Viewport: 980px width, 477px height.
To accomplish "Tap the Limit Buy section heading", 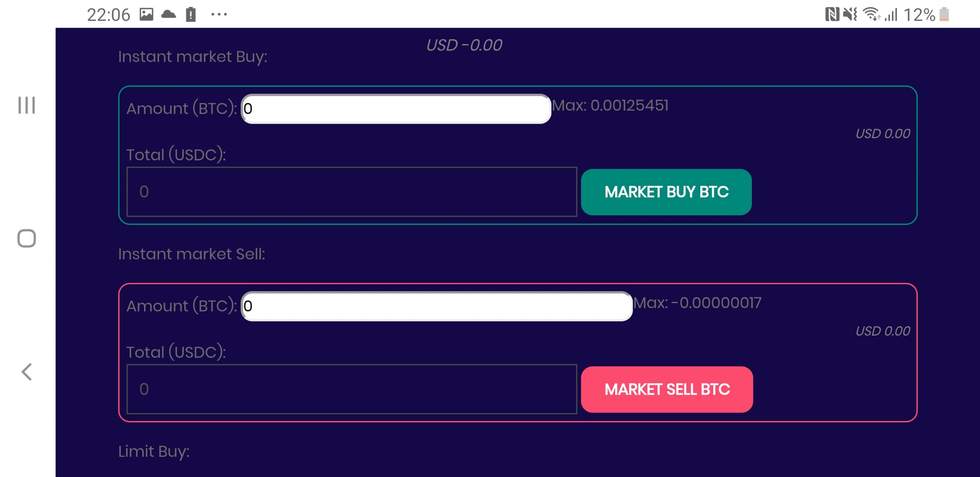I will (154, 451).
